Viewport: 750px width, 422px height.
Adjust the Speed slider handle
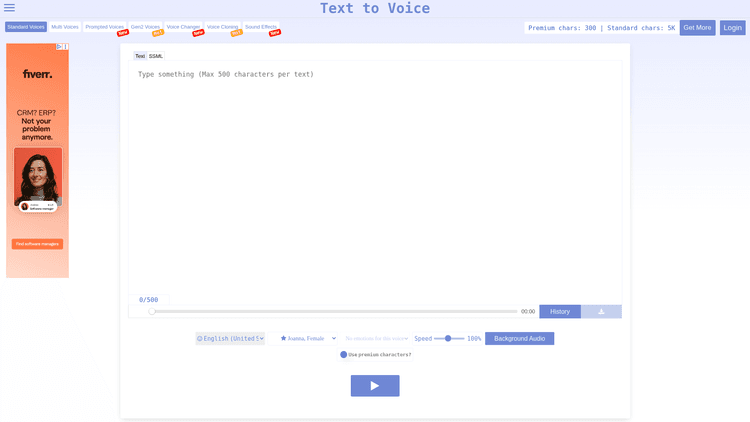point(448,338)
